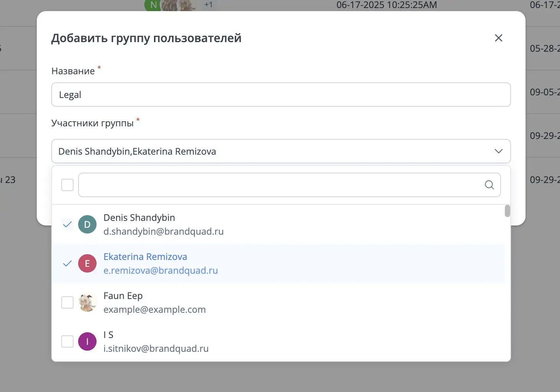Collapse the member list via the chevron
This screenshot has height=392, width=560.
tap(498, 151)
